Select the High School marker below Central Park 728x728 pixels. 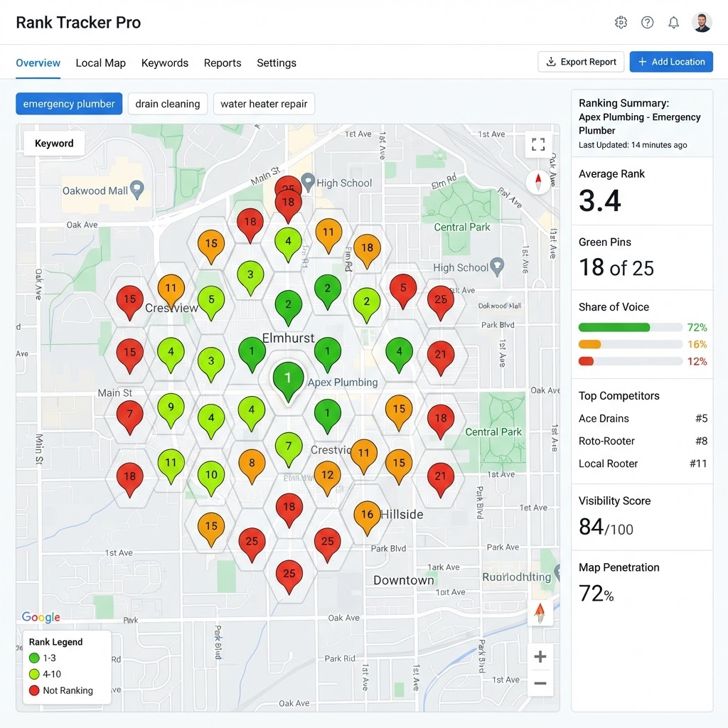coord(497,267)
